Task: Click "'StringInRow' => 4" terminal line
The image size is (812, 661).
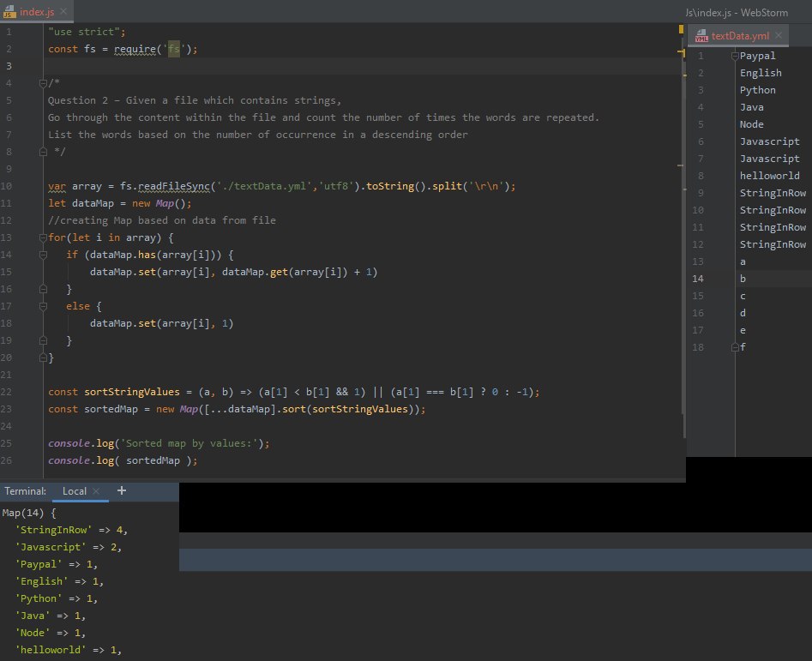Action: 71,530
